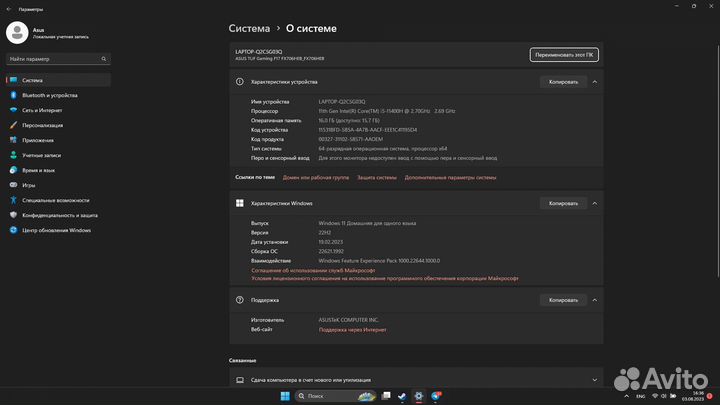720x405 pixels.
Task: Copy support info with 'Копировать'
Action: [563, 300]
